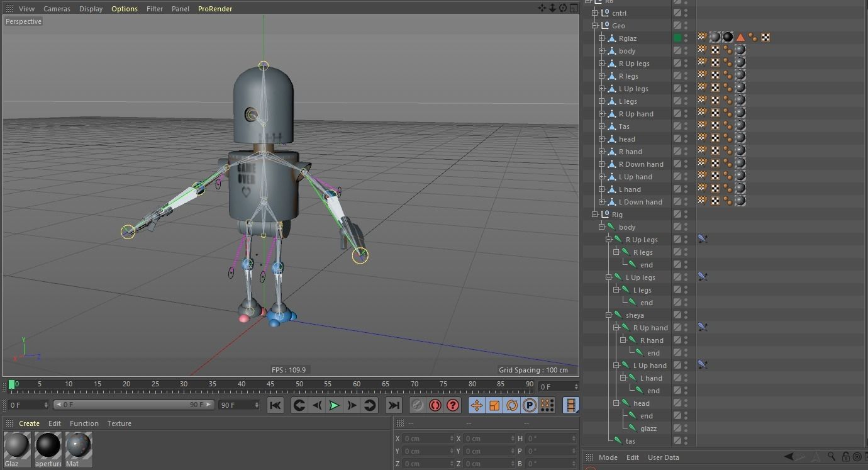This screenshot has height=470, width=868.
Task: Toggle visibility dots for glazz joint
Action: (x=686, y=428)
